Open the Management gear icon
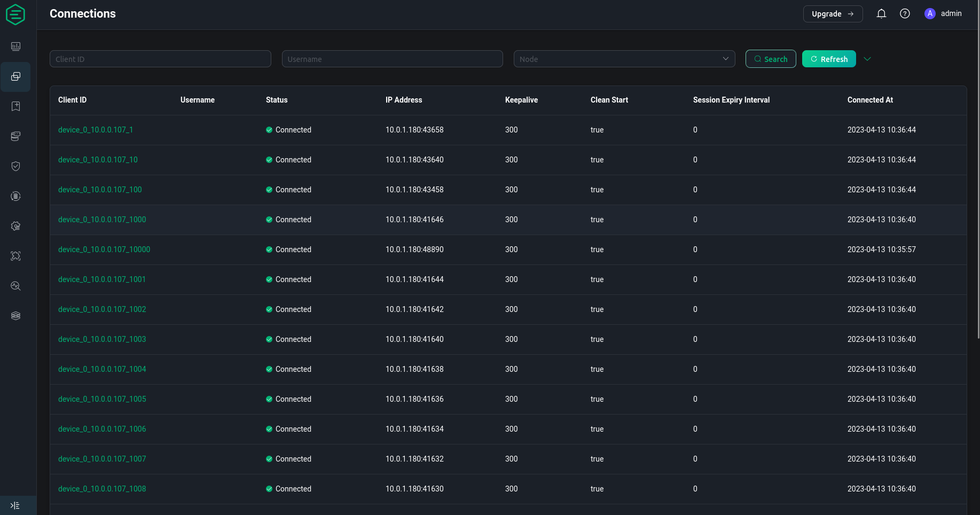This screenshot has width=980, height=515. click(x=15, y=226)
